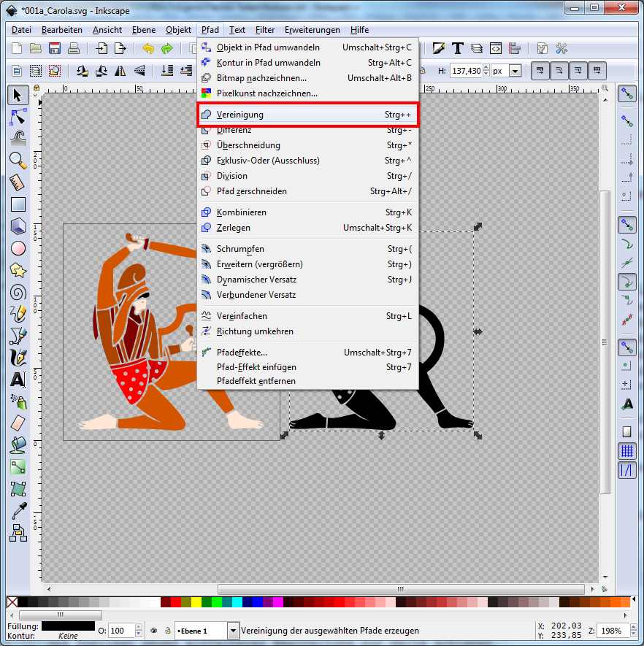644x646 pixels.
Task: Toggle snap to guides button
Action: click(626, 470)
